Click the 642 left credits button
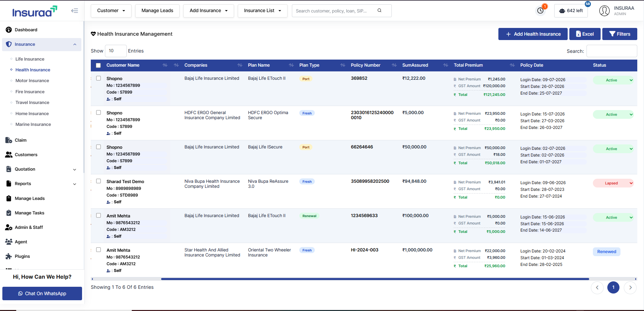This screenshot has width=644, height=311. pos(571,11)
